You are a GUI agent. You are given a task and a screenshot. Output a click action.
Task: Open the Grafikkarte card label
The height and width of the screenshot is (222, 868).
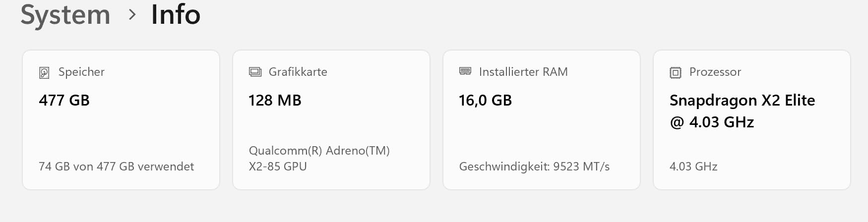pos(298,72)
